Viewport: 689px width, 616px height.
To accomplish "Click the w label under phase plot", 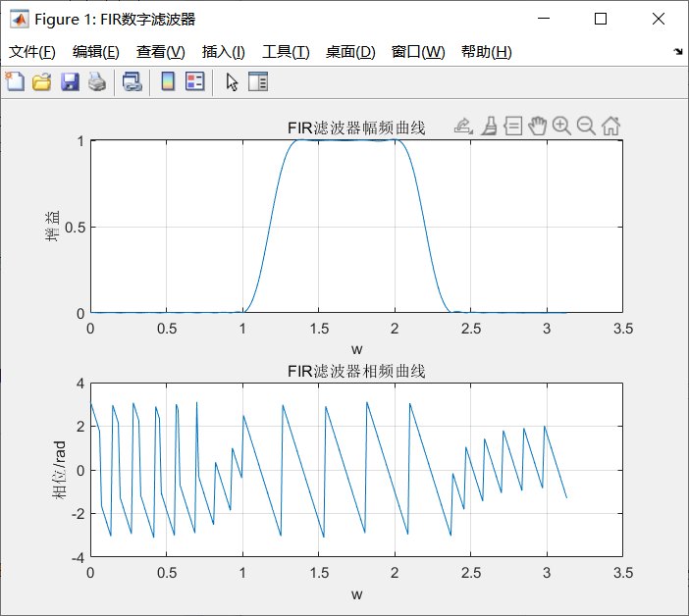I will click(x=357, y=595).
